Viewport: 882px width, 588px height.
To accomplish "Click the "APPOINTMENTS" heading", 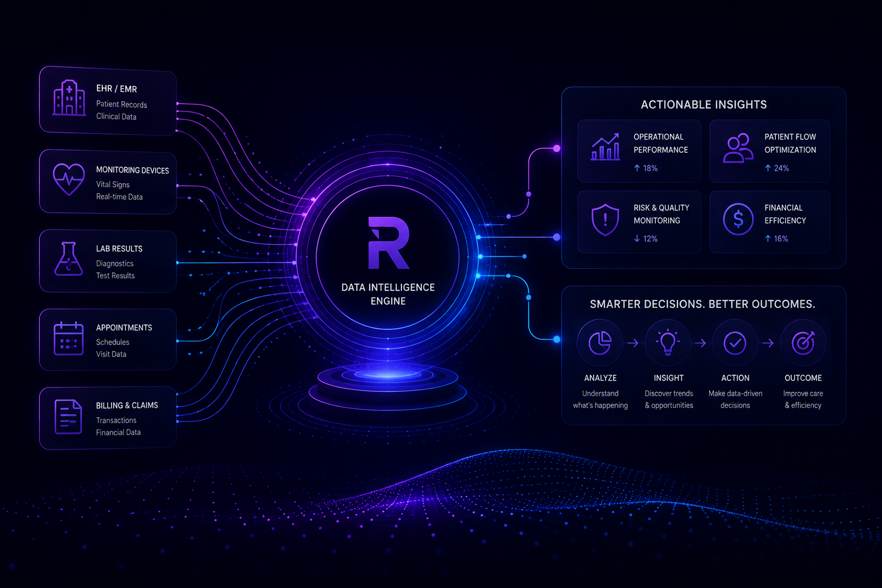I will click(x=124, y=328).
